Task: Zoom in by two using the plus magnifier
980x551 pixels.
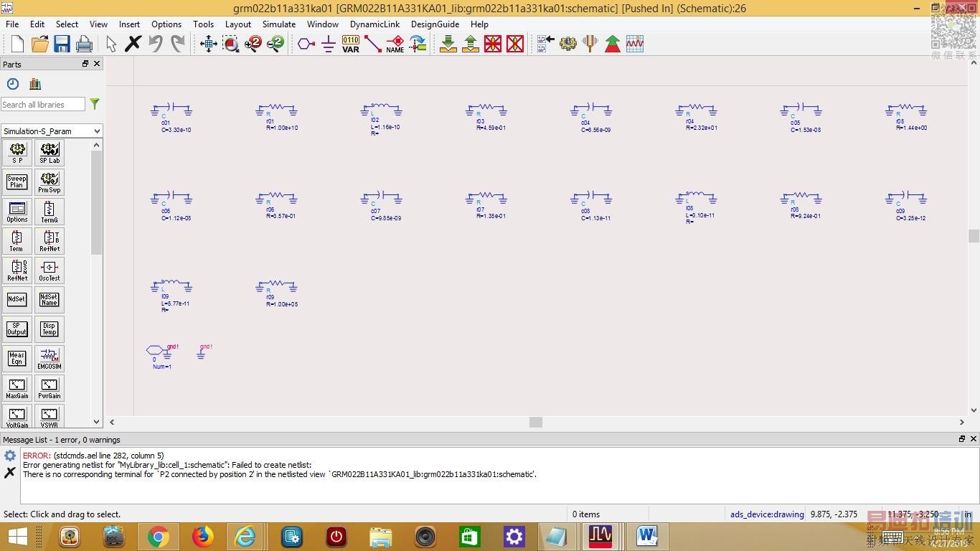Action: tap(253, 44)
